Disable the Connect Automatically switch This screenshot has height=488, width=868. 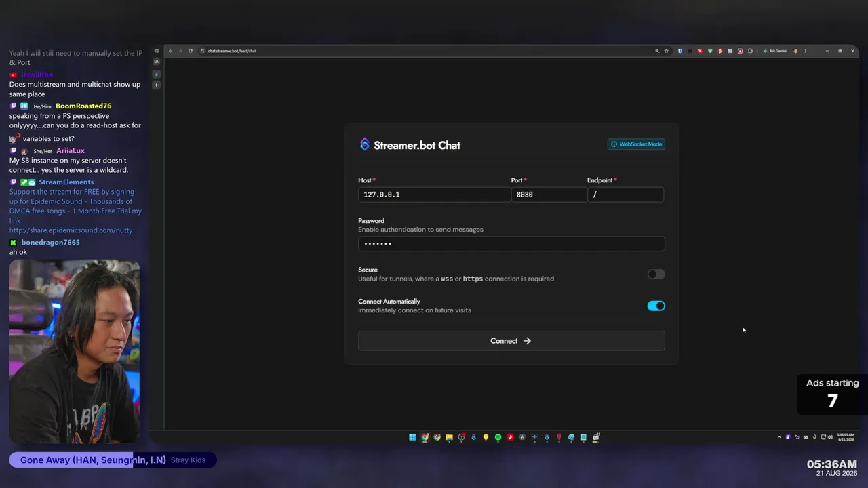656,306
